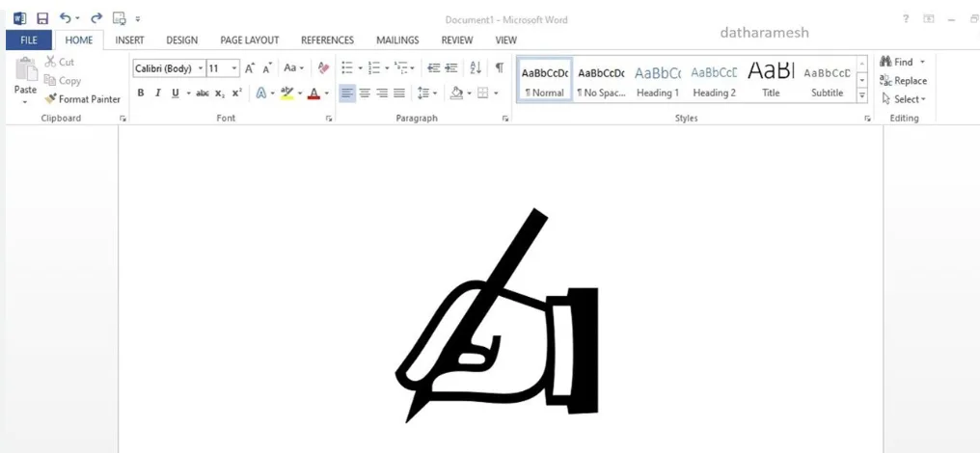
Task: Increase indent using the ribbon icon
Action: pos(451,68)
